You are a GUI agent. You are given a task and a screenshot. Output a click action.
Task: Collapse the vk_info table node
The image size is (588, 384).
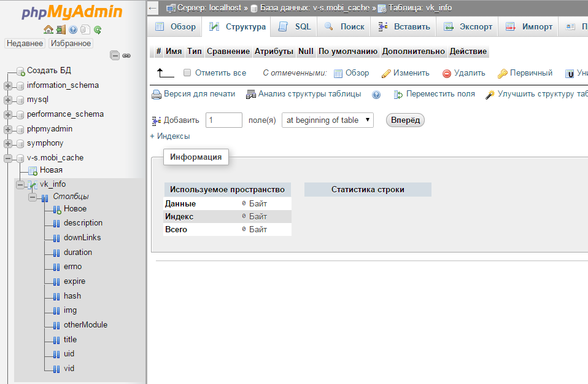(20, 184)
